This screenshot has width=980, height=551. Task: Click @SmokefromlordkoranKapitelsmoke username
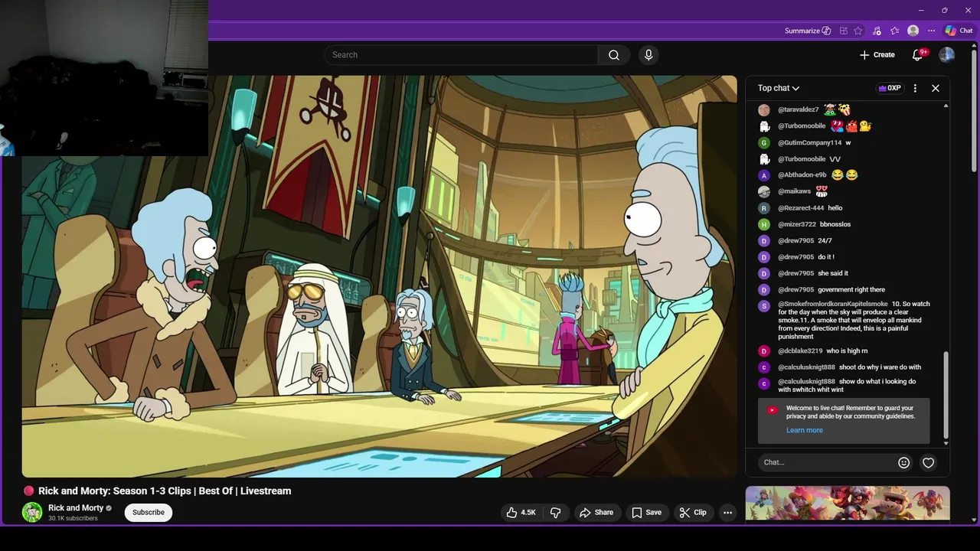point(833,304)
